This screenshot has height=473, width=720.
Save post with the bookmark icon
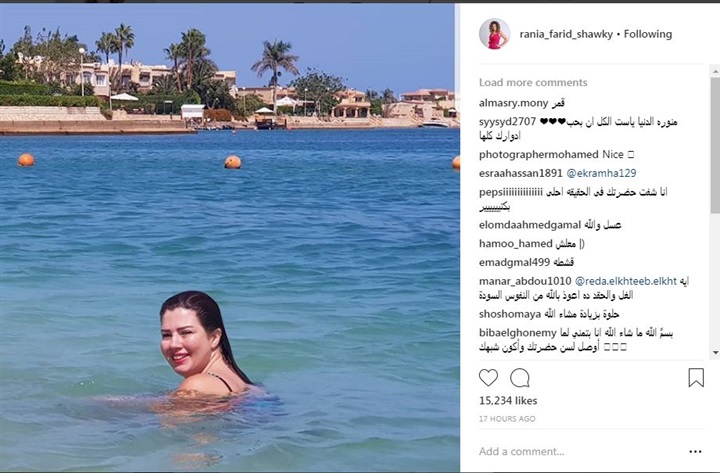click(696, 377)
